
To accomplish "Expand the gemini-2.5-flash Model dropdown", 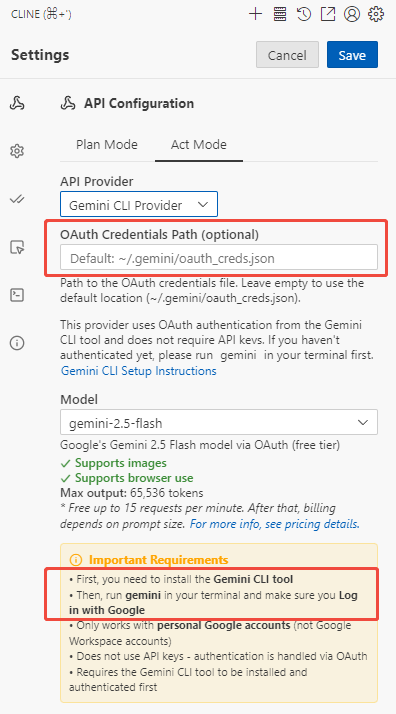I will click(219, 423).
